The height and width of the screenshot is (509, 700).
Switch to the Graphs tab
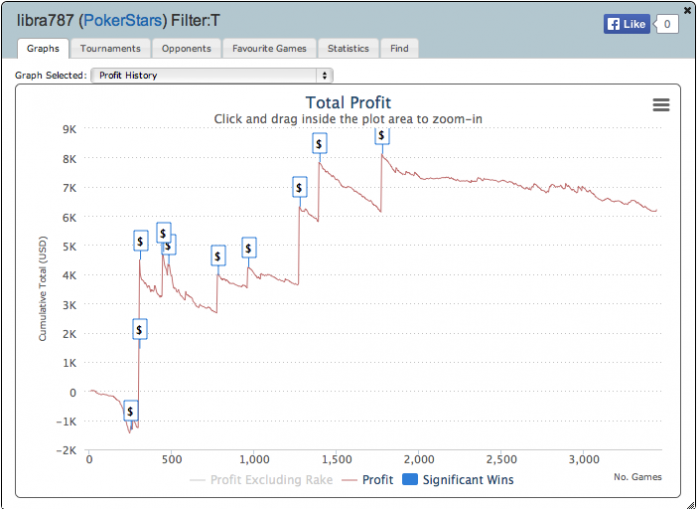[x=43, y=48]
